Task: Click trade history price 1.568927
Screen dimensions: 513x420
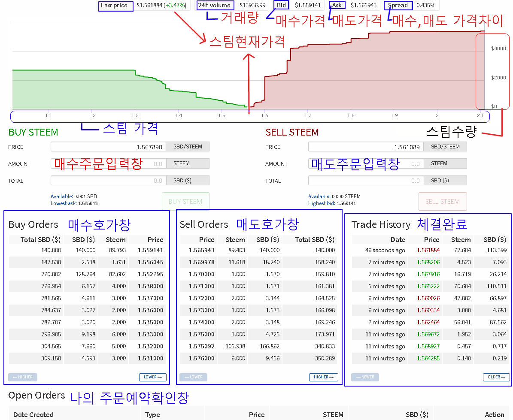Action: click(x=428, y=347)
